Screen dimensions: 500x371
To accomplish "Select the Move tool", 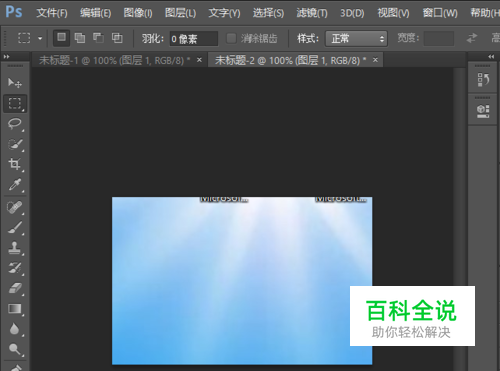I will pyautogui.click(x=15, y=83).
